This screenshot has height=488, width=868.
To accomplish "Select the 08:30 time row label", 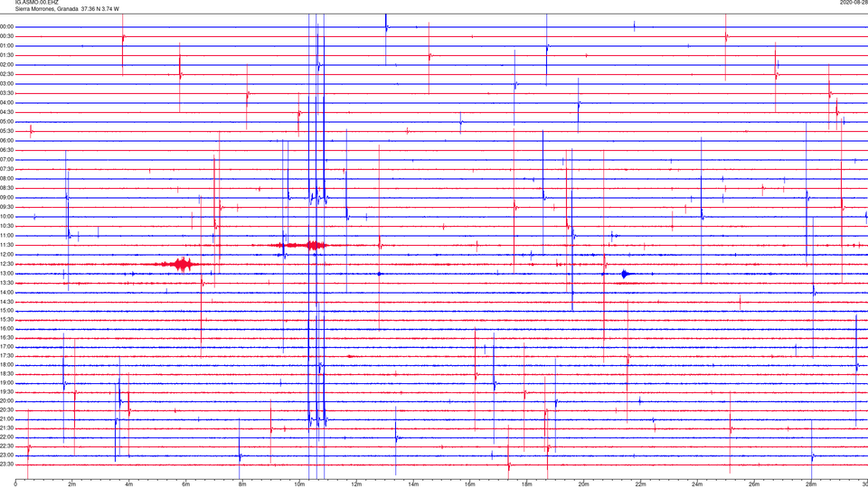I will (x=7, y=188).
